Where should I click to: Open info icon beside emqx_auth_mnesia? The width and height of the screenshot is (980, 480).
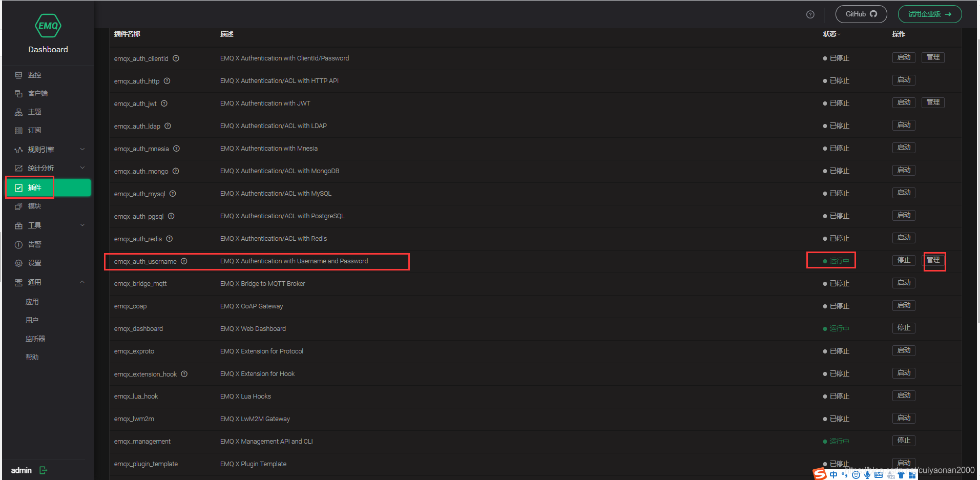click(176, 149)
